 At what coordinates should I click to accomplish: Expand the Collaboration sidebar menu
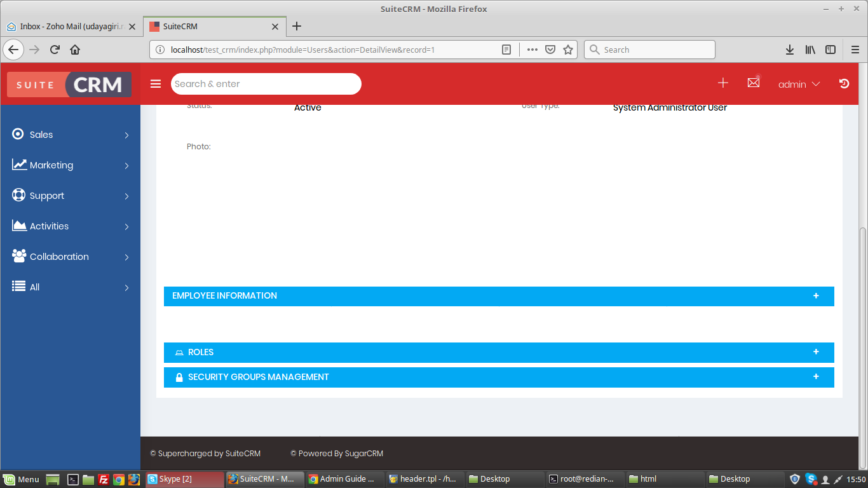(x=70, y=257)
